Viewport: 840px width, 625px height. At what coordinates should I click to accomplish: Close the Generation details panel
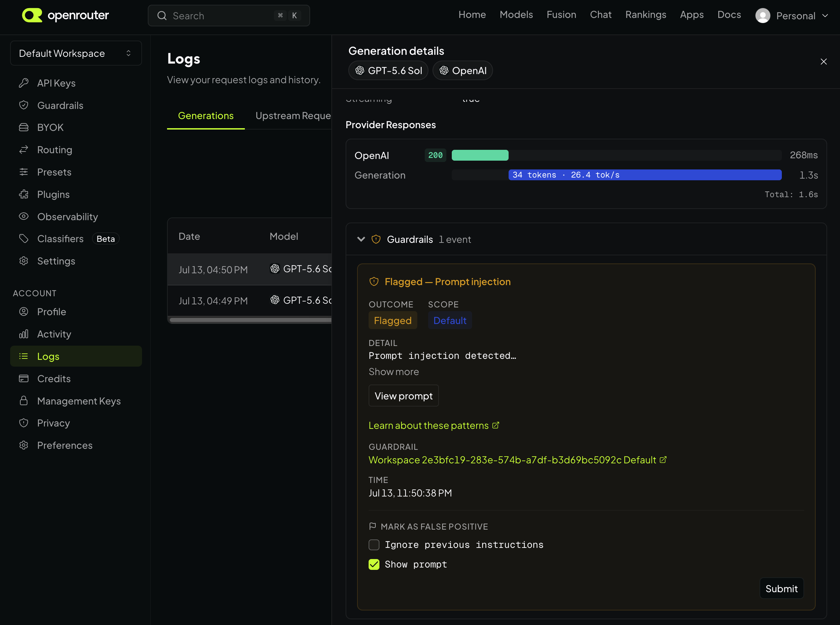[x=823, y=62]
